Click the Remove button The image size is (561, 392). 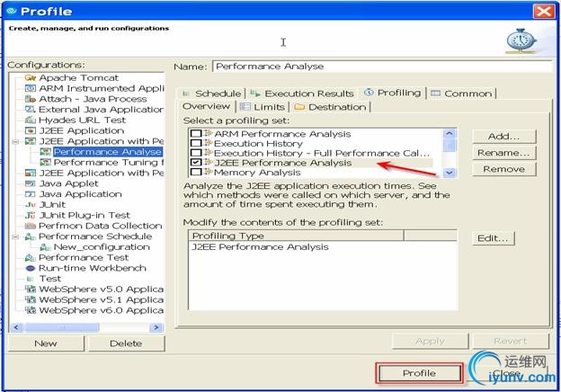[504, 169]
